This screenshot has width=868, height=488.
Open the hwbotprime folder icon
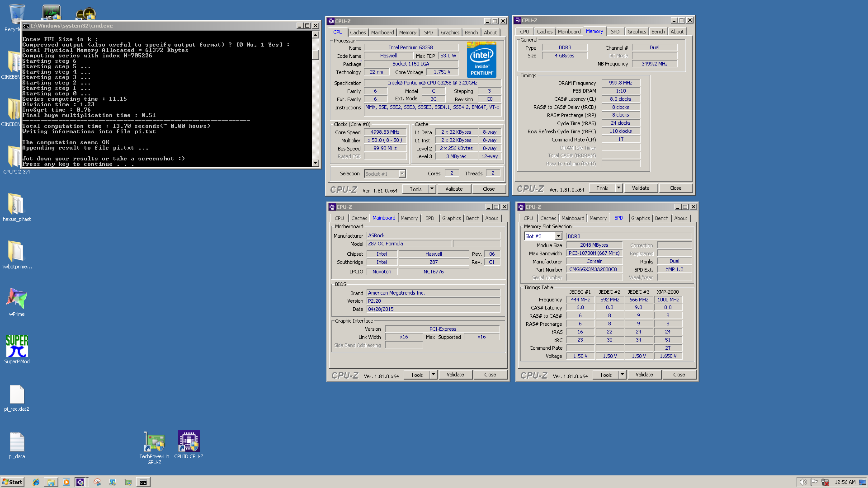coord(17,255)
